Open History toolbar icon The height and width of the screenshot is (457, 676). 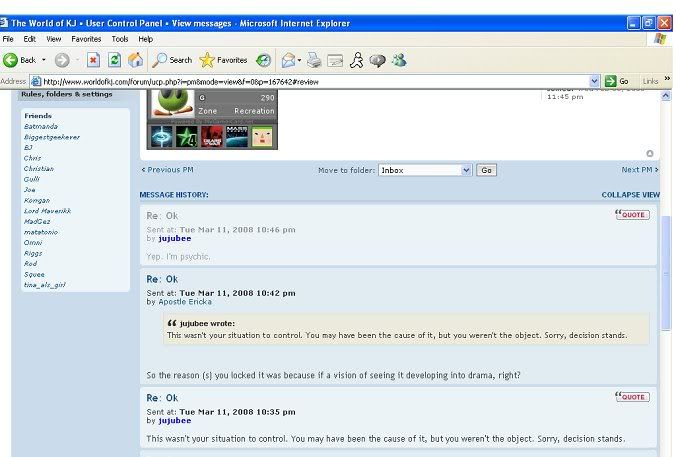[263, 60]
